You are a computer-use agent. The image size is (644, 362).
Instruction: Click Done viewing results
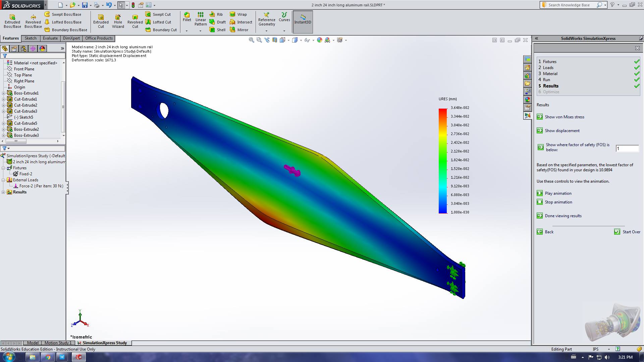pos(563,216)
